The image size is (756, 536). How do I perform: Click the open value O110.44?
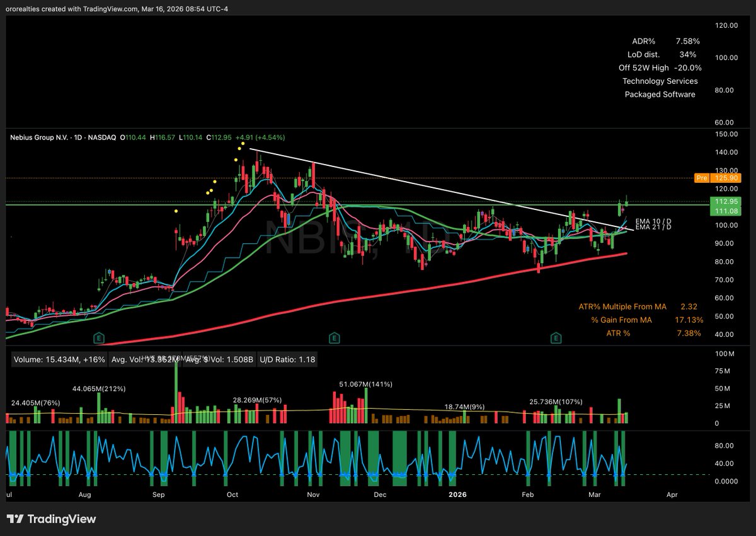133,137
